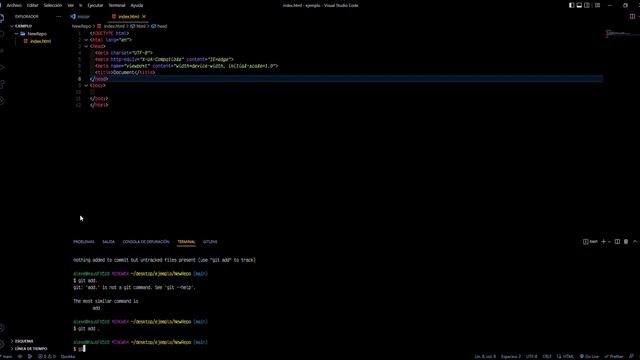The height and width of the screenshot is (360, 640).
Task: Toggle secondary sidebar layout icon
Action: point(587,5)
